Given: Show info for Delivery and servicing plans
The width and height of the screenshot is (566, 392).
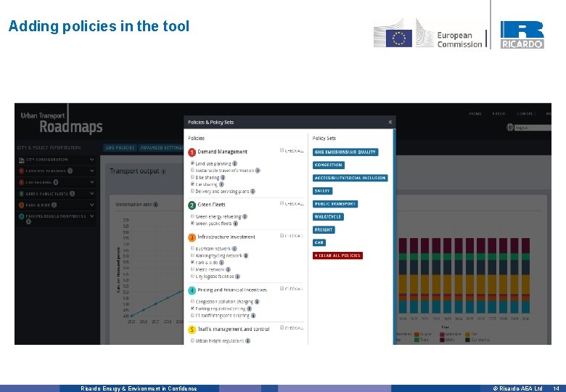Looking at the screenshot, I should coord(253,192).
